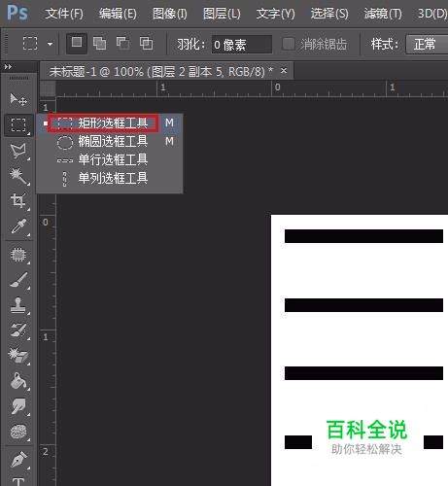448x486 pixels.
Task: Select the Pen tool
Action: 18,460
